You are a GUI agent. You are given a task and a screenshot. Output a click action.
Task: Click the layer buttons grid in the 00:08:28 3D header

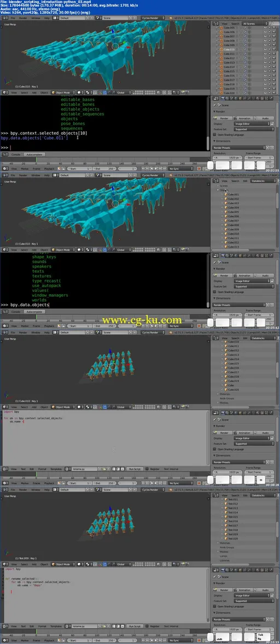pyautogui.click(x=144, y=407)
